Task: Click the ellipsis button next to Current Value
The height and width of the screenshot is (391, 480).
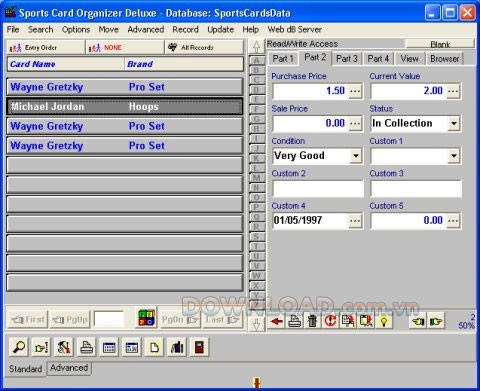Action: point(453,91)
